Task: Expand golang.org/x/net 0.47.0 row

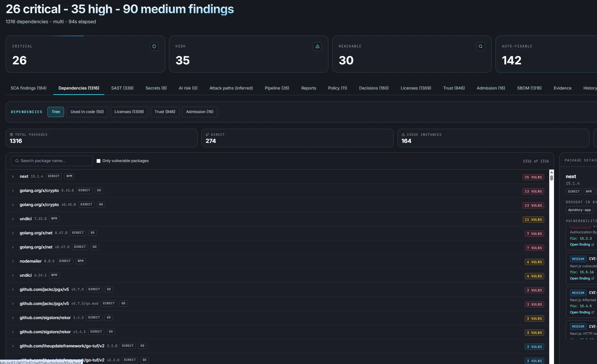Action: pos(13,233)
